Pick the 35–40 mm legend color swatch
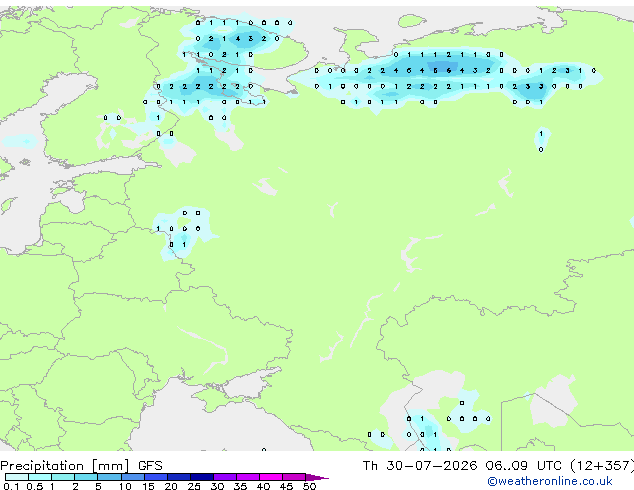This screenshot has width=634, height=490. [x=248, y=477]
